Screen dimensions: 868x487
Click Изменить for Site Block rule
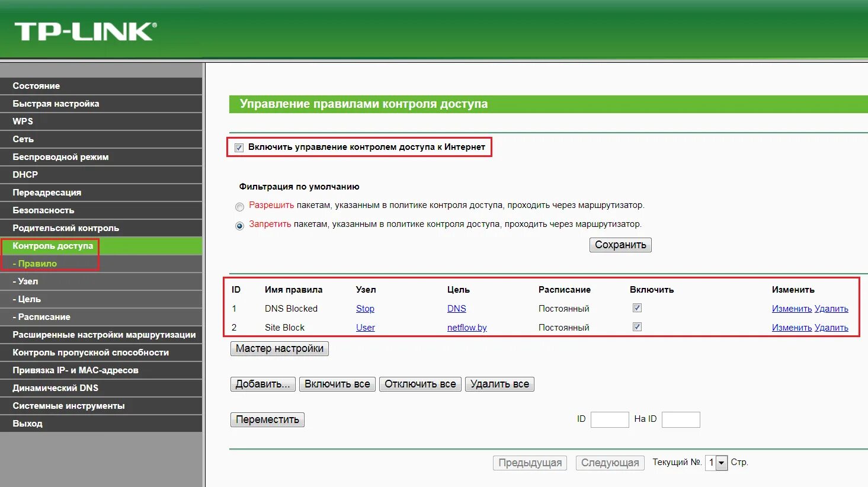pyautogui.click(x=792, y=328)
